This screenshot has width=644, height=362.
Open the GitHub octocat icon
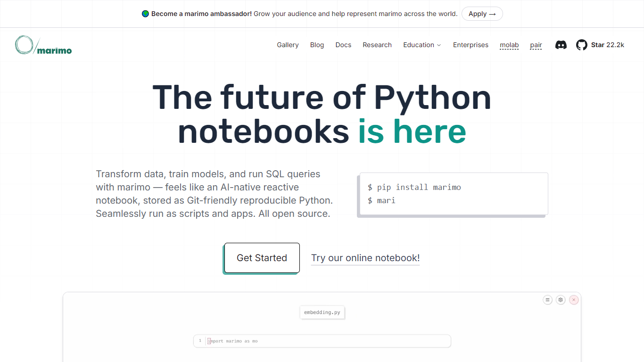[x=582, y=45]
